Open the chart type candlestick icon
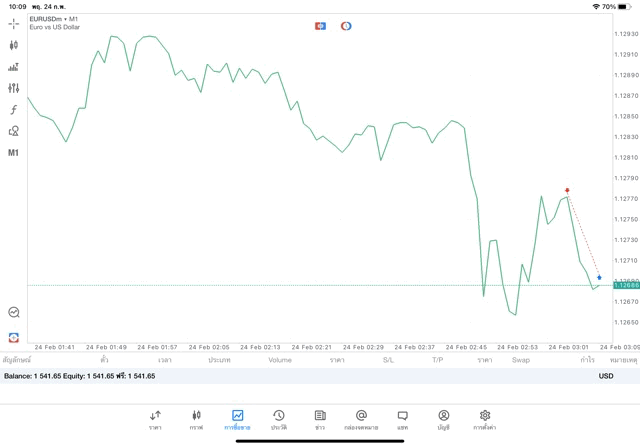This screenshot has width=640, height=447. (x=14, y=45)
